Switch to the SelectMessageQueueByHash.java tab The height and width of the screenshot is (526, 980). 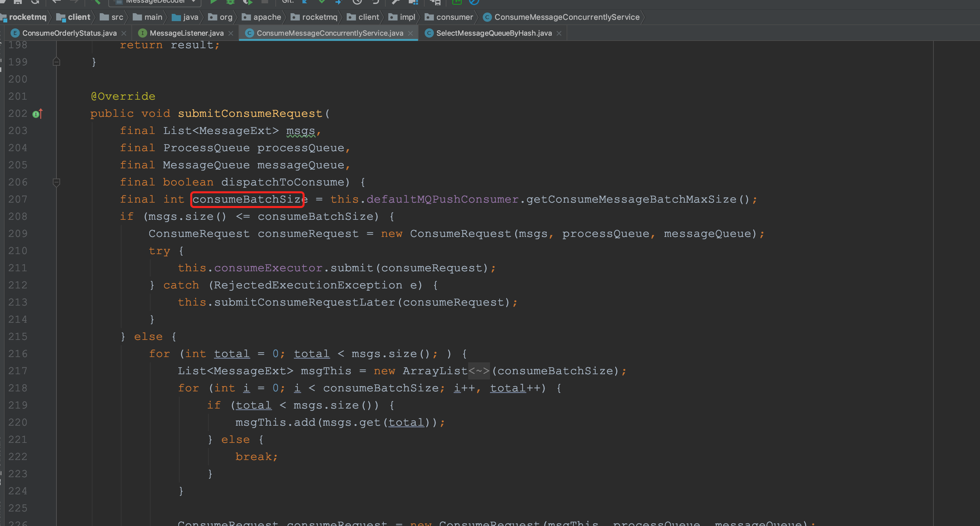(x=493, y=33)
